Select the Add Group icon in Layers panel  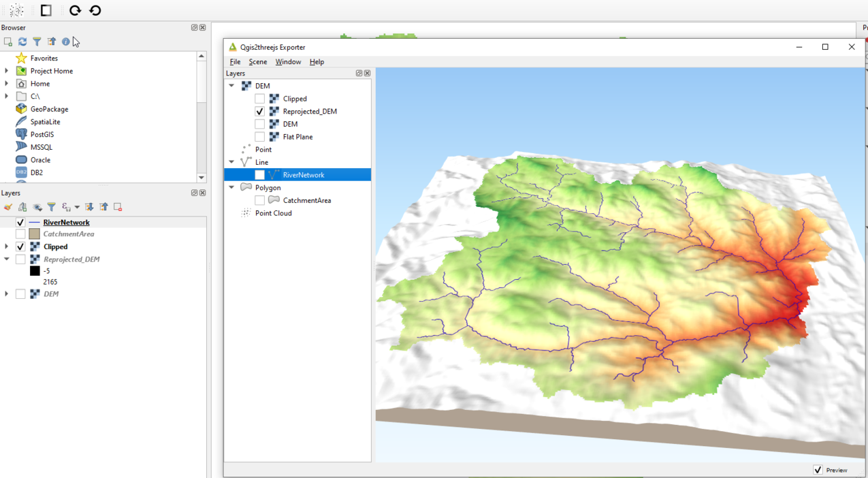tap(22, 207)
